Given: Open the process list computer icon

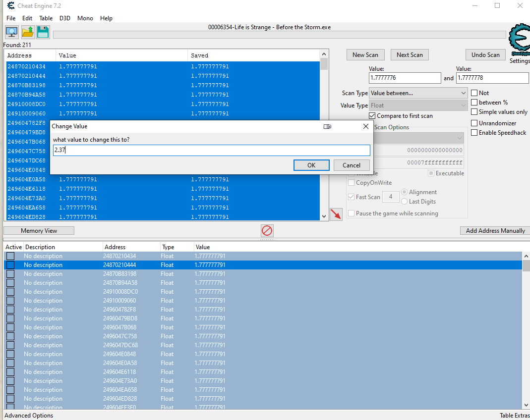Looking at the screenshot, I should tap(12, 32).
